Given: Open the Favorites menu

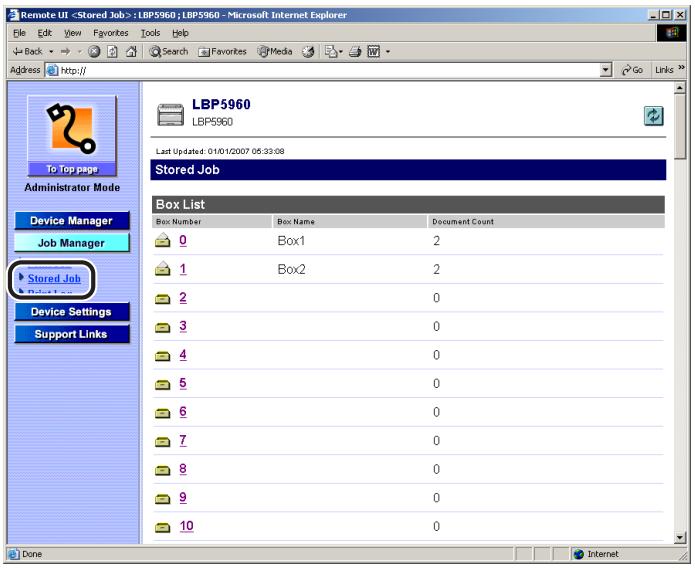Looking at the screenshot, I should tap(110, 33).
